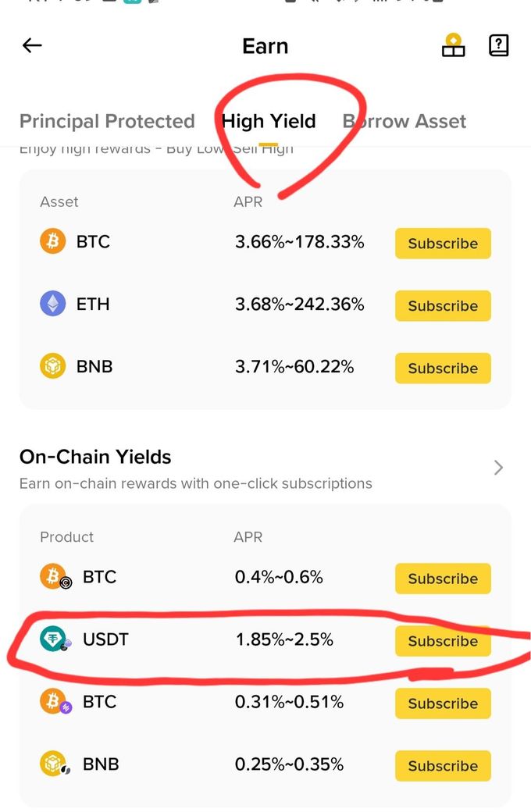Subscribe to BNB 3.71%~60.22% product
The width and height of the screenshot is (531, 812).
[443, 368]
